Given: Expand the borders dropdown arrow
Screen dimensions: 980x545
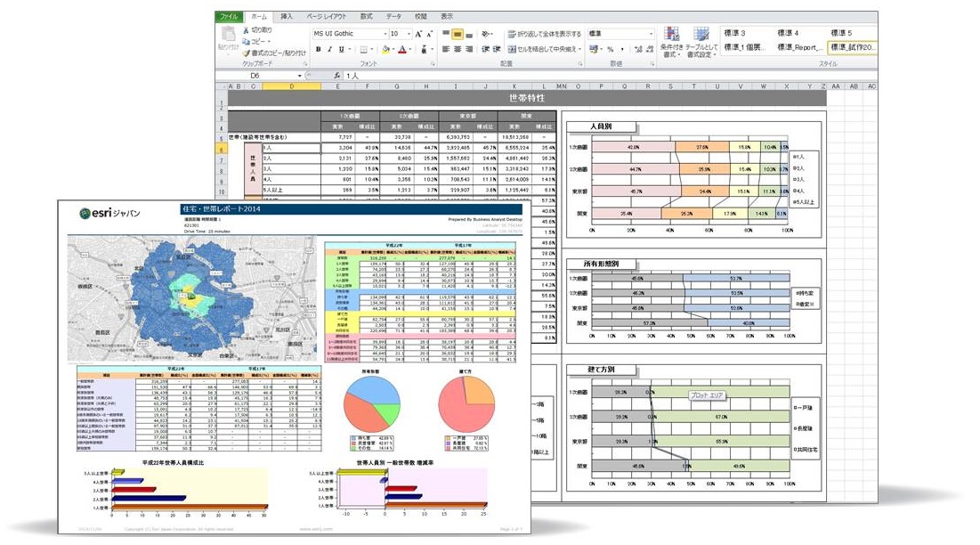Looking at the screenshot, I should 372,49.
